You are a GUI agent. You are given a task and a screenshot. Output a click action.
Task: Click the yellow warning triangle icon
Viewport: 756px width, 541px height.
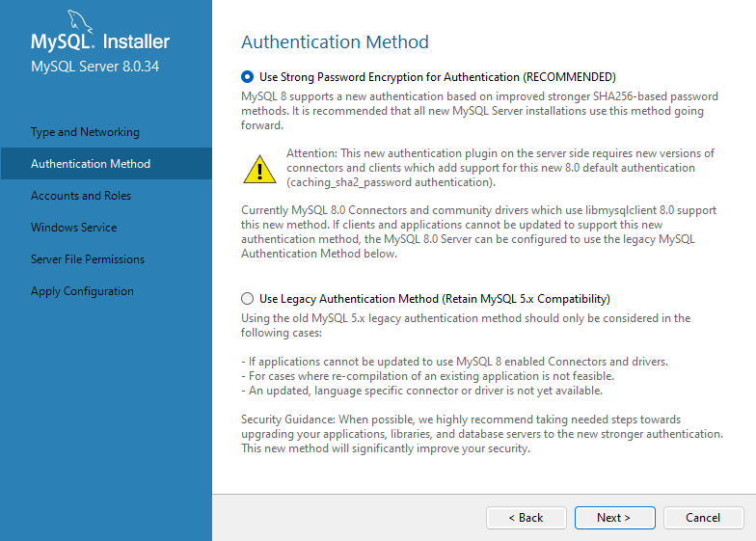click(x=260, y=170)
